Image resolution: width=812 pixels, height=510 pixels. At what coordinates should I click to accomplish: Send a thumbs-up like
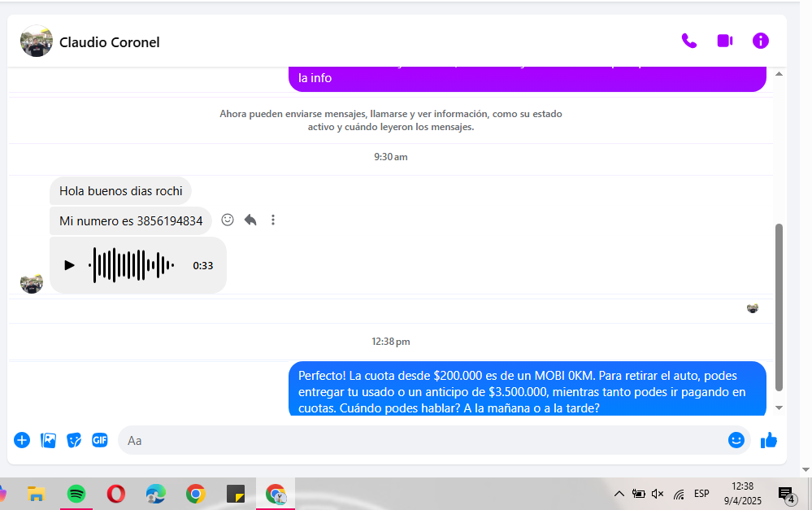tap(768, 440)
